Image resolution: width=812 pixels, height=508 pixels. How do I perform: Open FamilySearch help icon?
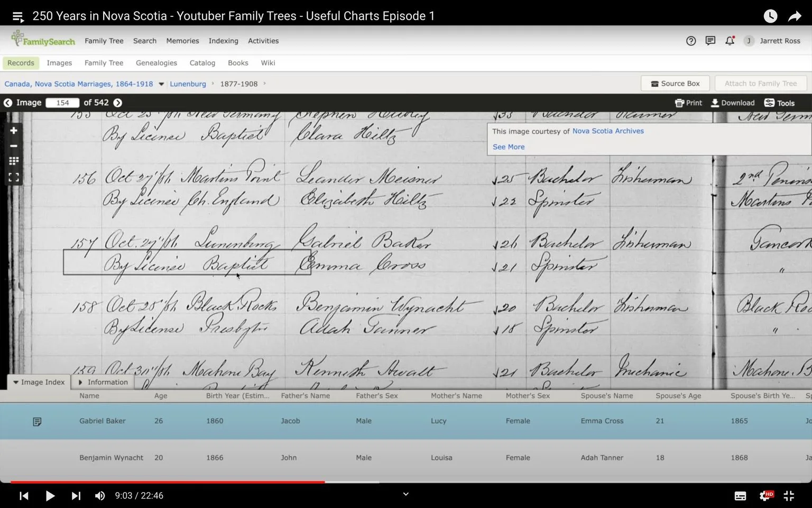click(691, 41)
